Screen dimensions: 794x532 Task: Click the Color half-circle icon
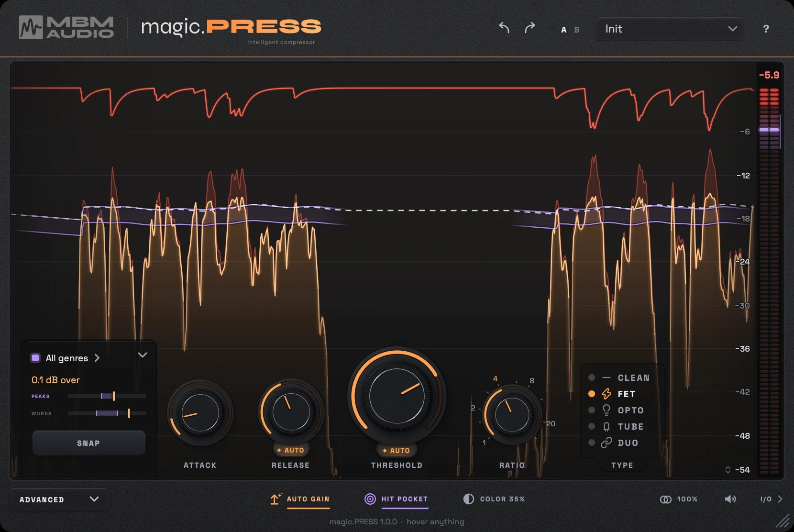(469, 499)
